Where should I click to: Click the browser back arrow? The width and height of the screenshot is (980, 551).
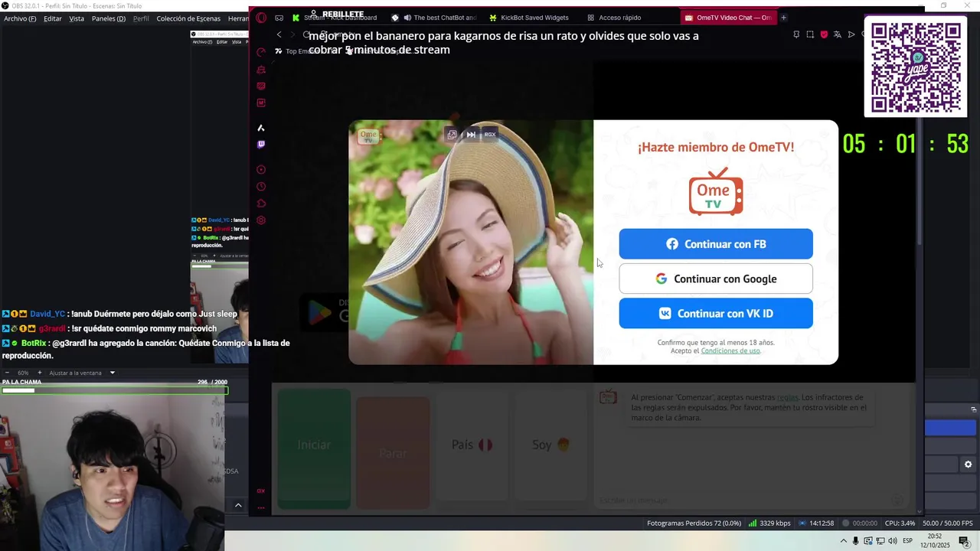[279, 34]
